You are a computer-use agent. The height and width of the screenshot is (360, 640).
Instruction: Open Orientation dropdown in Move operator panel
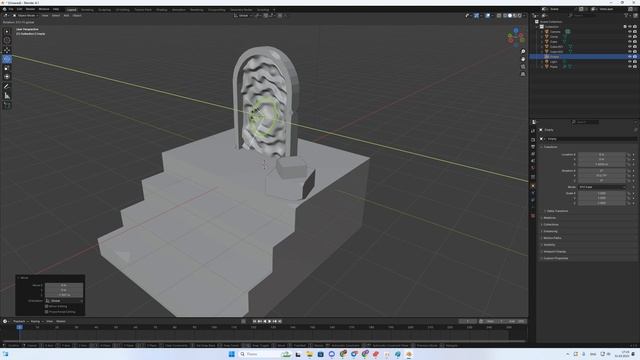pyautogui.click(x=64, y=301)
